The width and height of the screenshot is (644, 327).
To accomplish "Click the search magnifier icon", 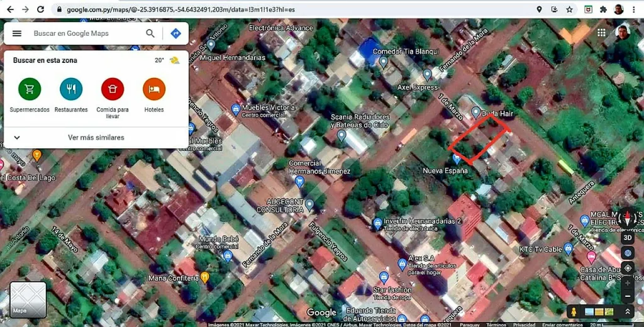I will pos(150,33).
